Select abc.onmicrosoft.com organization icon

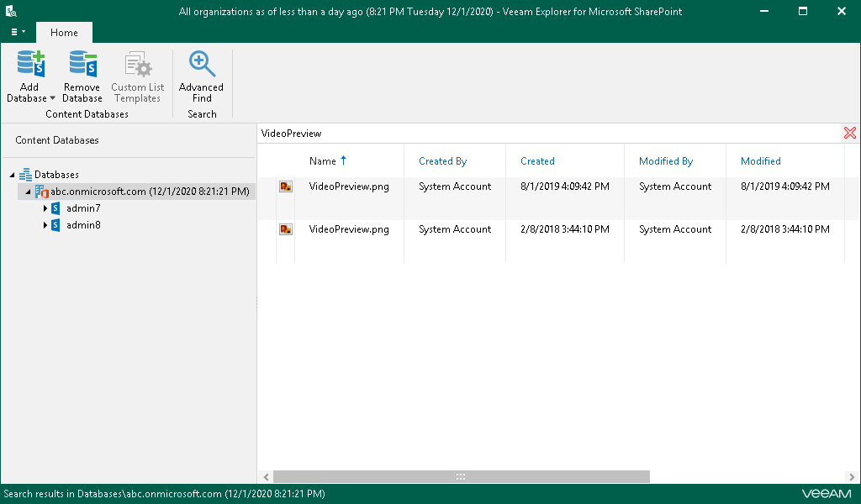(x=42, y=192)
